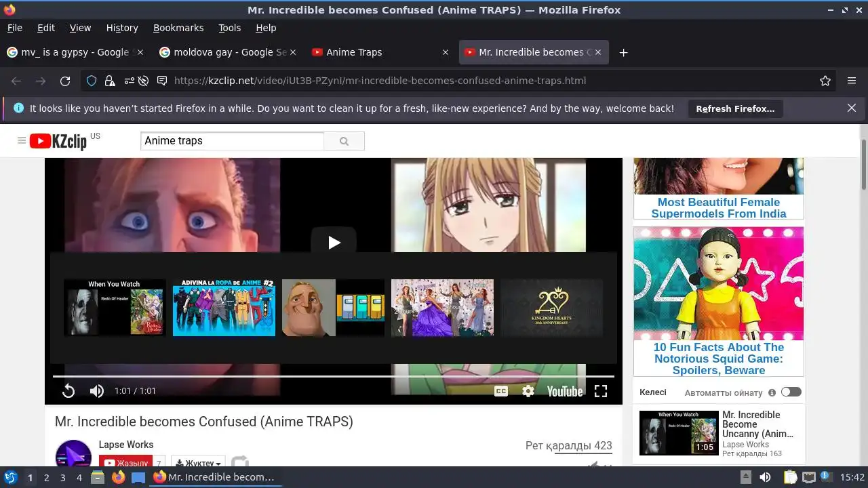Open the sidebar video thumbnail with 1:05 duration
Viewport: 868px width, 488px height.
[x=679, y=432]
